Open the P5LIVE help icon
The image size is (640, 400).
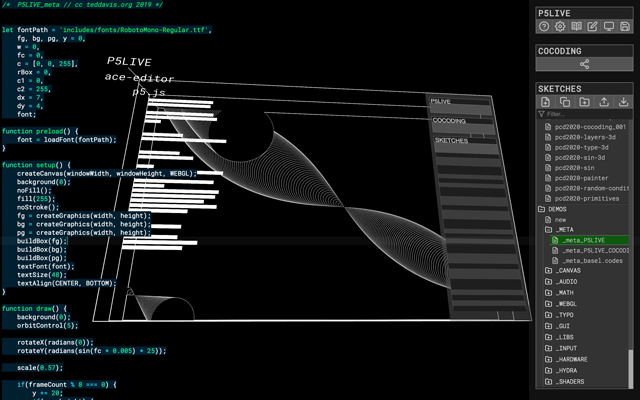click(x=545, y=27)
